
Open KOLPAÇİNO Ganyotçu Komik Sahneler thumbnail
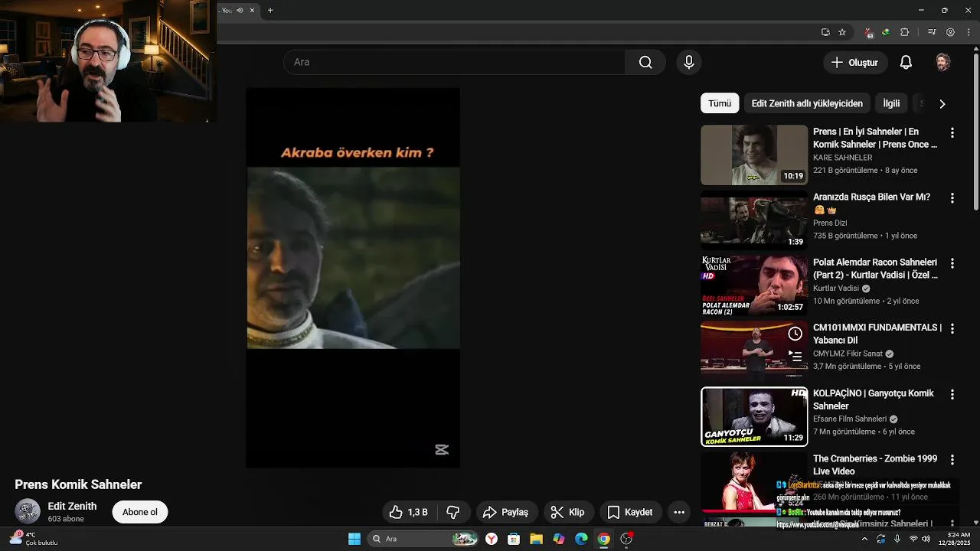point(754,416)
